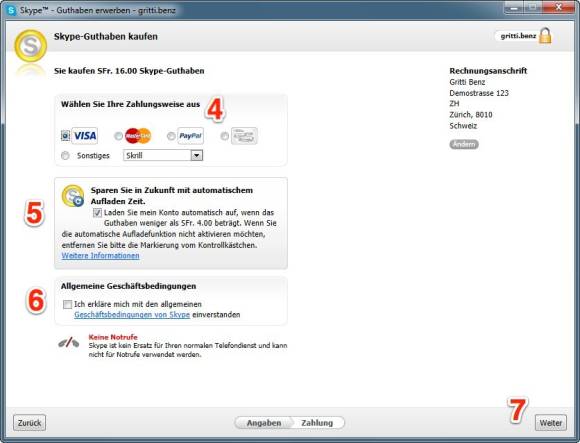Click the Rechnungsanschrift heading
The image size is (580, 443).
point(488,71)
